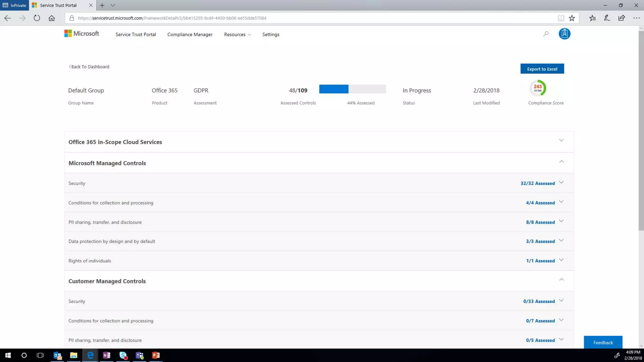Open Compliance Manager menu item
The height and width of the screenshot is (362, 644).
pos(190,35)
